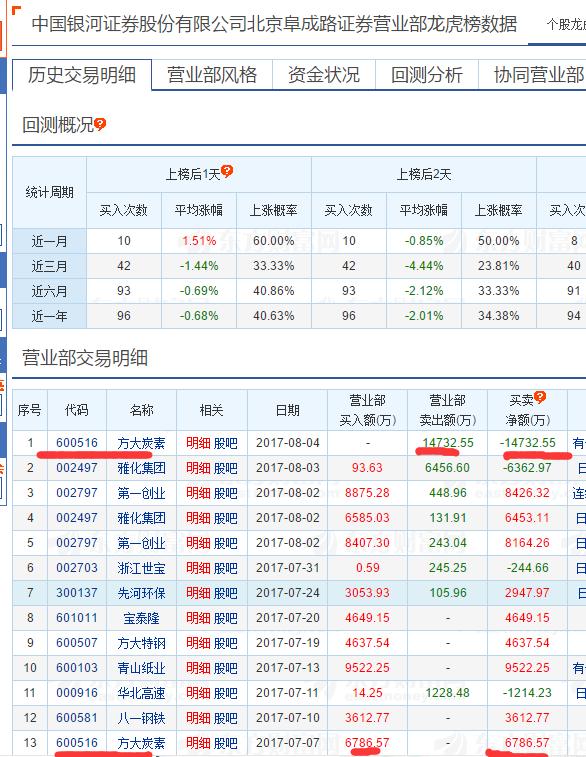586x757 pixels.
Task: Switch to 历史交易明细 tab
Action: [x=82, y=75]
